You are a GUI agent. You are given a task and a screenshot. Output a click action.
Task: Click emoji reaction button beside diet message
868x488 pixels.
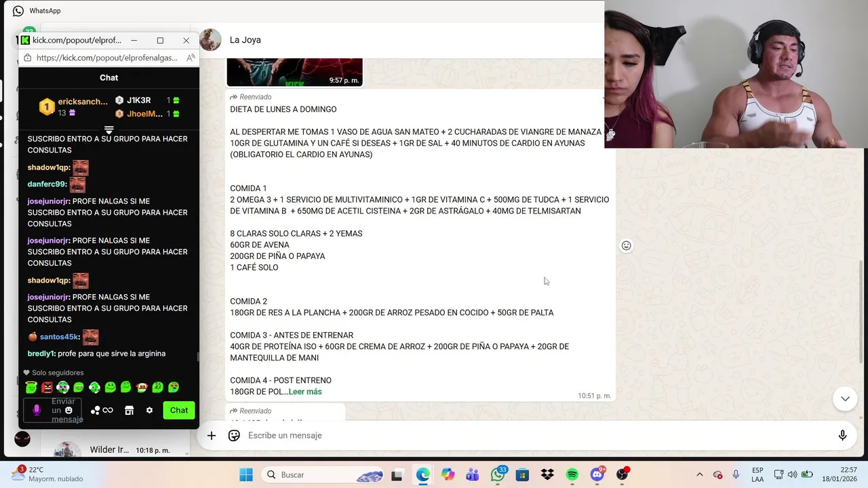[627, 245]
